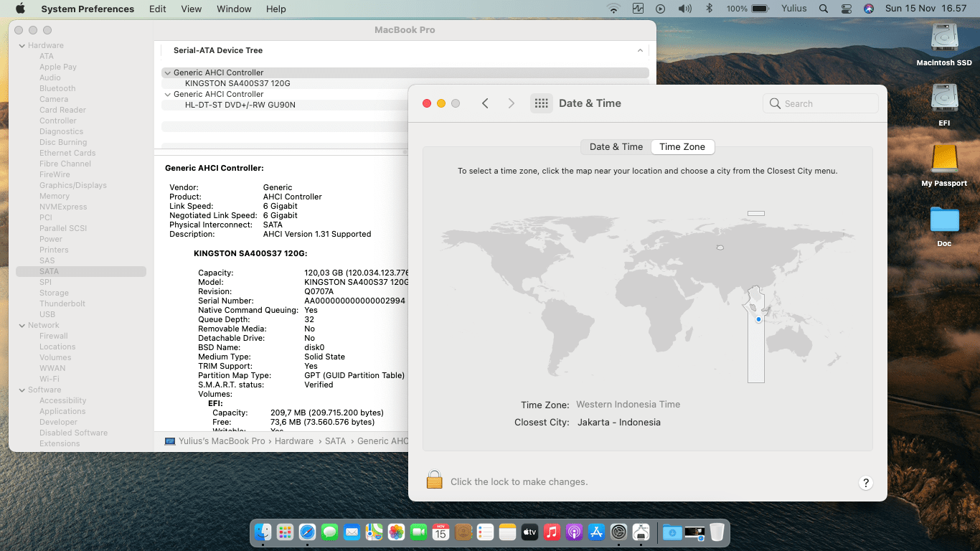The width and height of the screenshot is (980, 551).
Task: Go back using the left chevron
Action: pyautogui.click(x=485, y=103)
